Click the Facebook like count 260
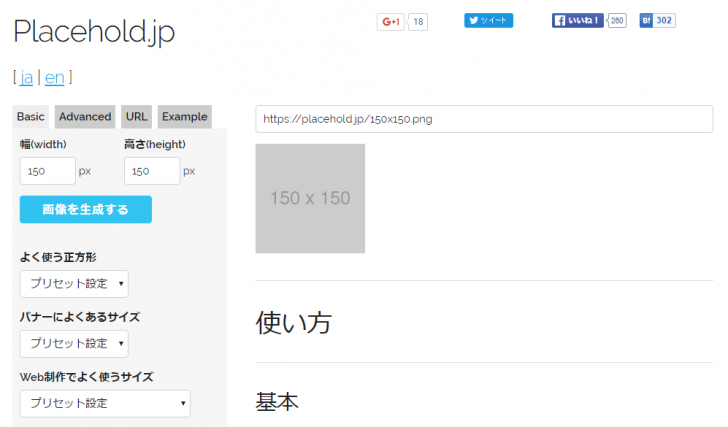728x427 pixels. (x=617, y=20)
